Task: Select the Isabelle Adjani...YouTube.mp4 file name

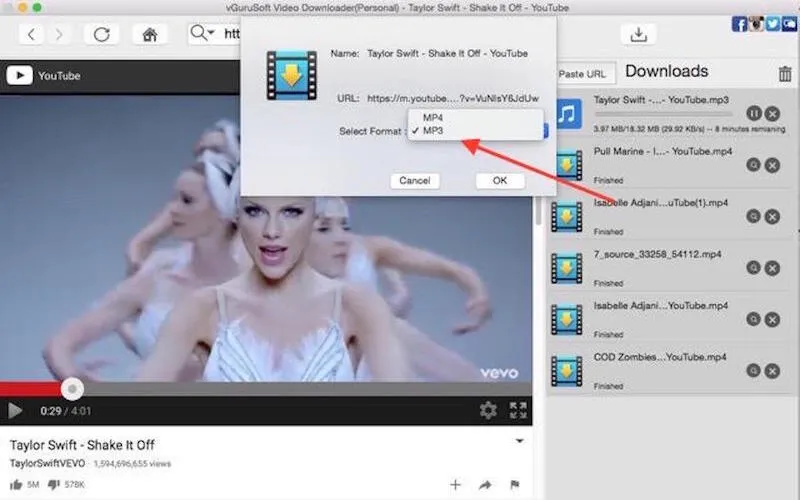Action: pos(661,306)
